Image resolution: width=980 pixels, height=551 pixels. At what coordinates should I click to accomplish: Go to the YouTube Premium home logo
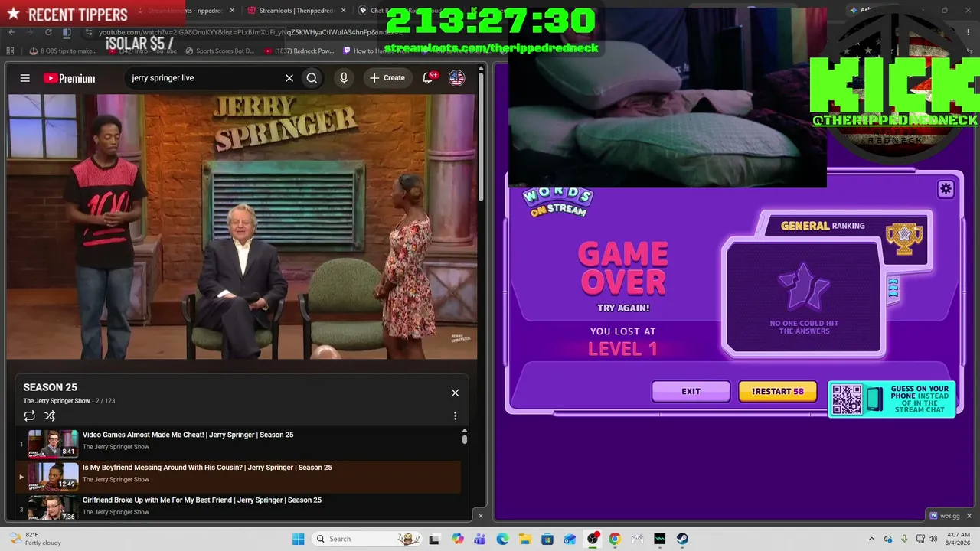click(69, 78)
